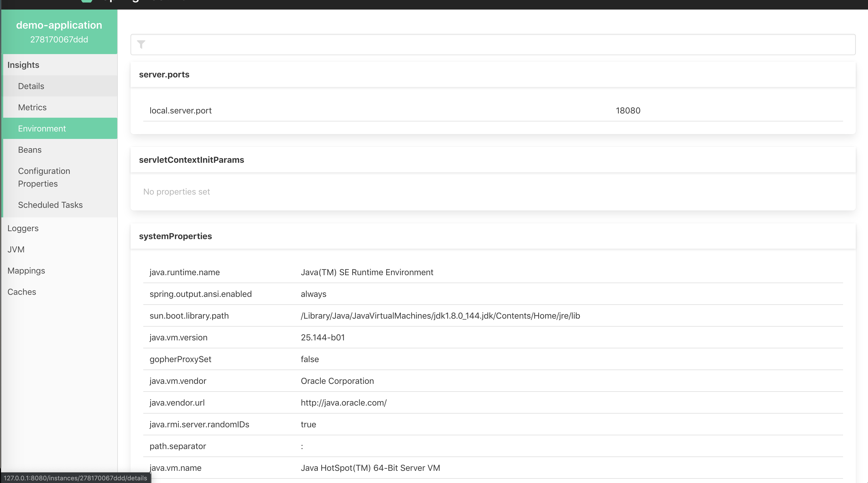
Task: Click the demo-application instance header
Action: [x=59, y=25]
